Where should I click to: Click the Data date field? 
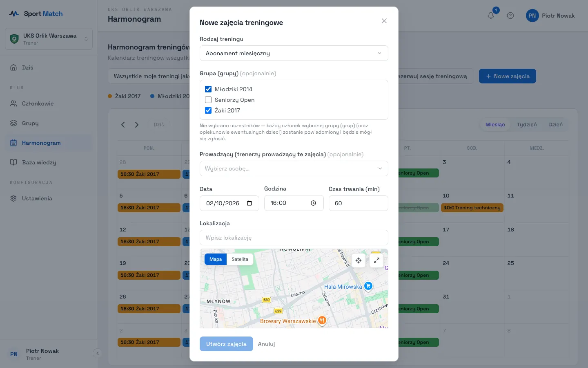(229, 203)
